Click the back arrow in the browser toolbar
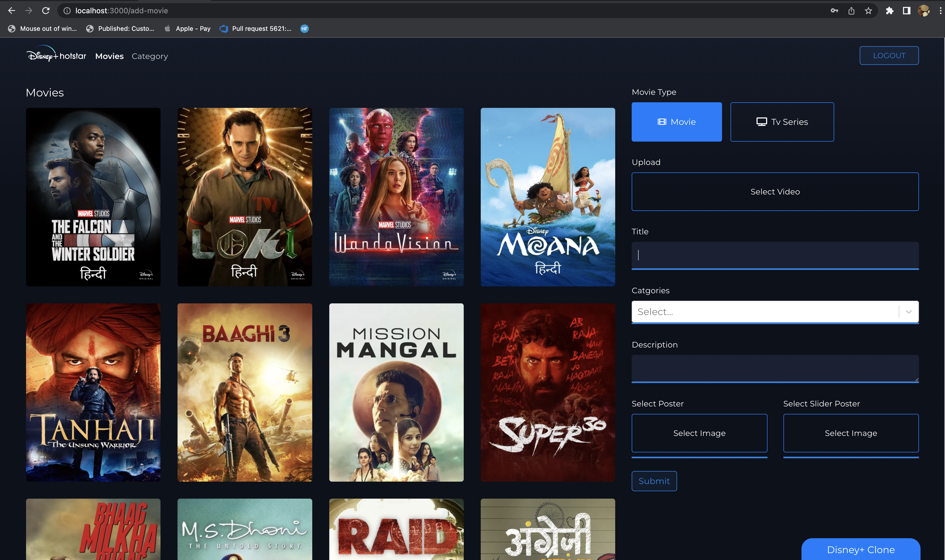 coord(12,10)
